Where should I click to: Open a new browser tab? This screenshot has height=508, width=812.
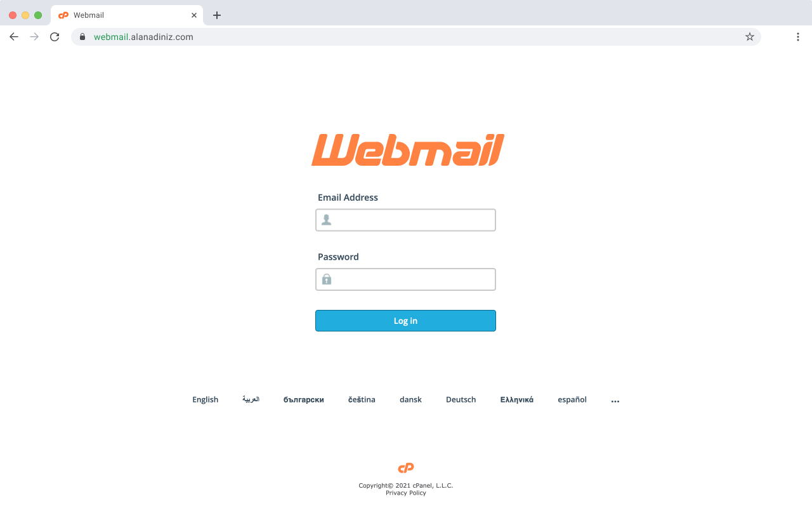click(217, 15)
